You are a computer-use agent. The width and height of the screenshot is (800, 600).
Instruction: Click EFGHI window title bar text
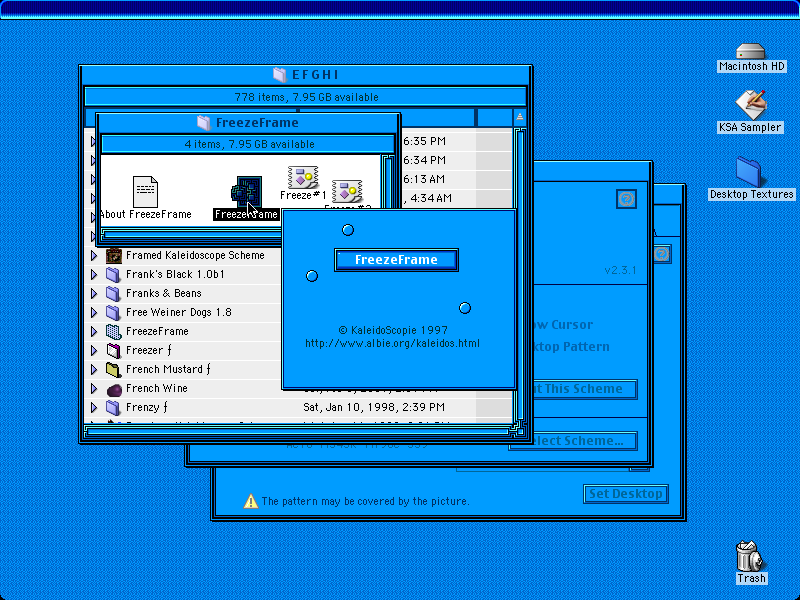(x=315, y=75)
